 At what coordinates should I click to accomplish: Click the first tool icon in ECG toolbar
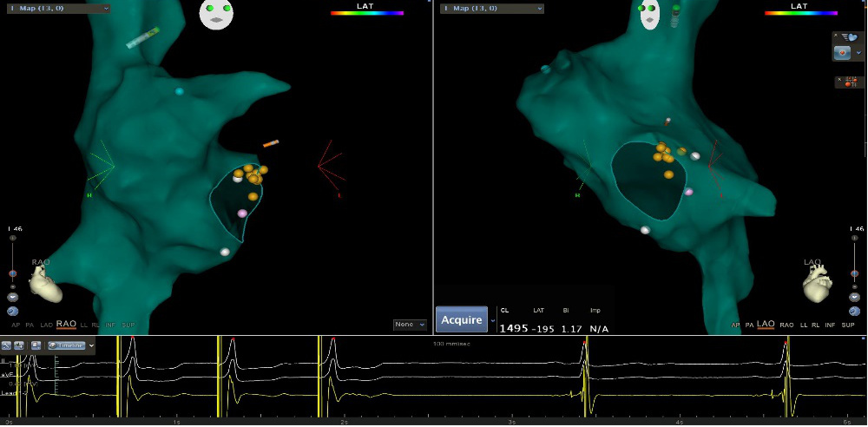[x=6, y=345]
